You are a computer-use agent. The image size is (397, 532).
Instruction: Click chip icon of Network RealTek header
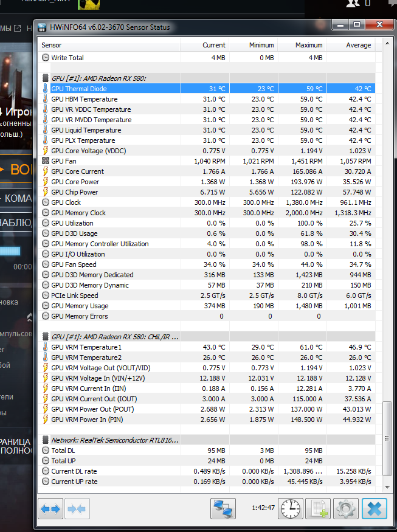(45, 440)
